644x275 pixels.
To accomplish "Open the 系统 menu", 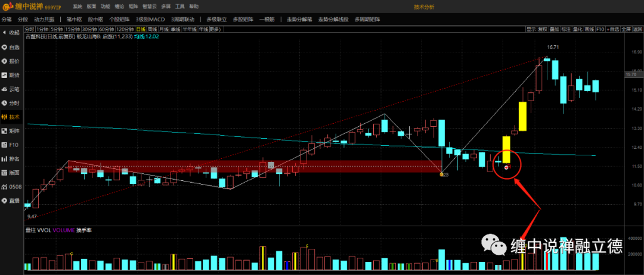I will click(78, 7).
